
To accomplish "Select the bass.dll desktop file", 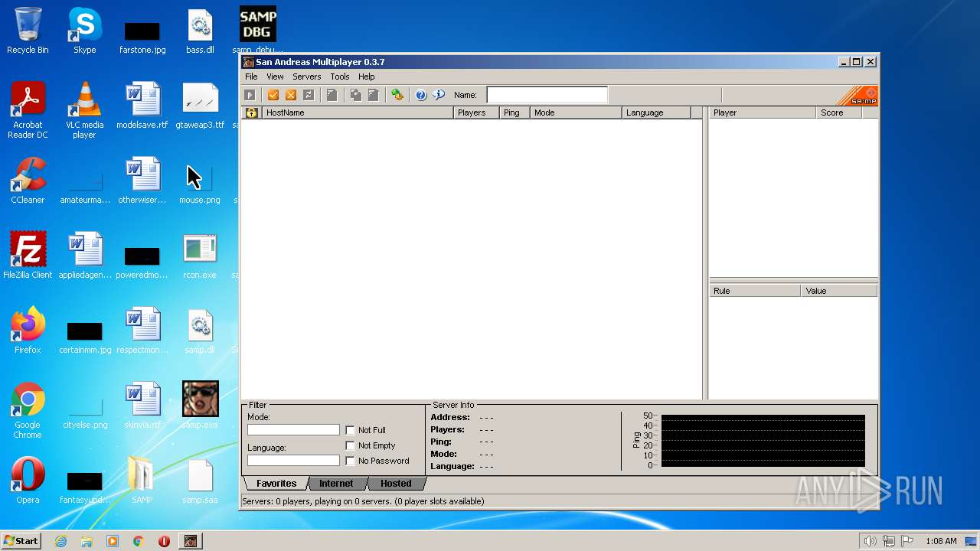I will (x=200, y=30).
